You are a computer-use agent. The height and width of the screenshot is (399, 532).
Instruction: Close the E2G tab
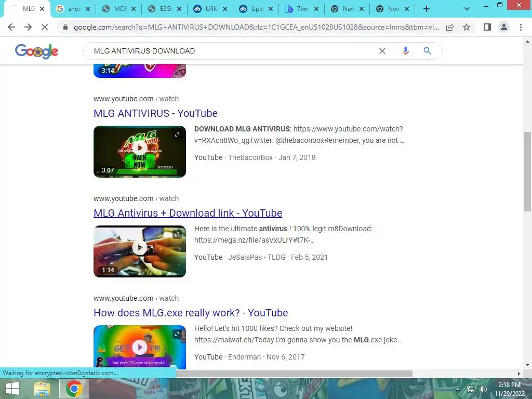[179, 9]
